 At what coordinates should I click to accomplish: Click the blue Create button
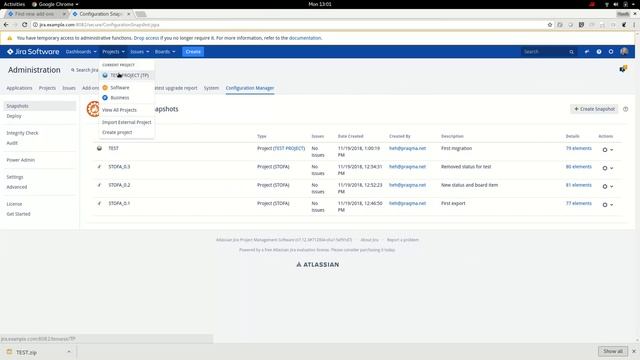tap(193, 52)
